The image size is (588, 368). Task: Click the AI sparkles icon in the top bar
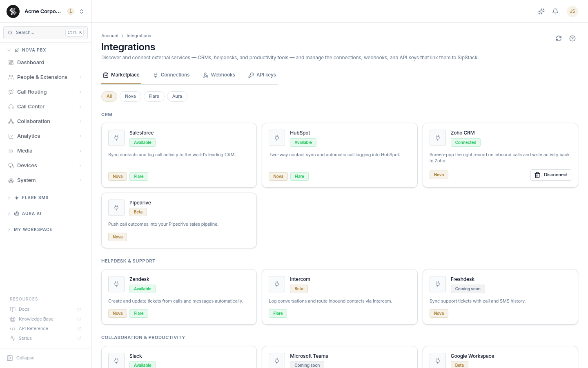point(541,11)
